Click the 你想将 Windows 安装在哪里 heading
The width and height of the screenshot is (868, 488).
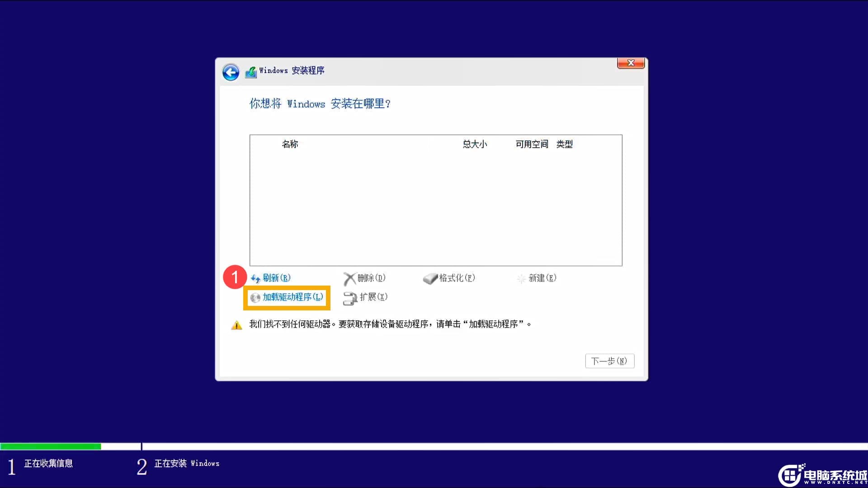point(320,103)
